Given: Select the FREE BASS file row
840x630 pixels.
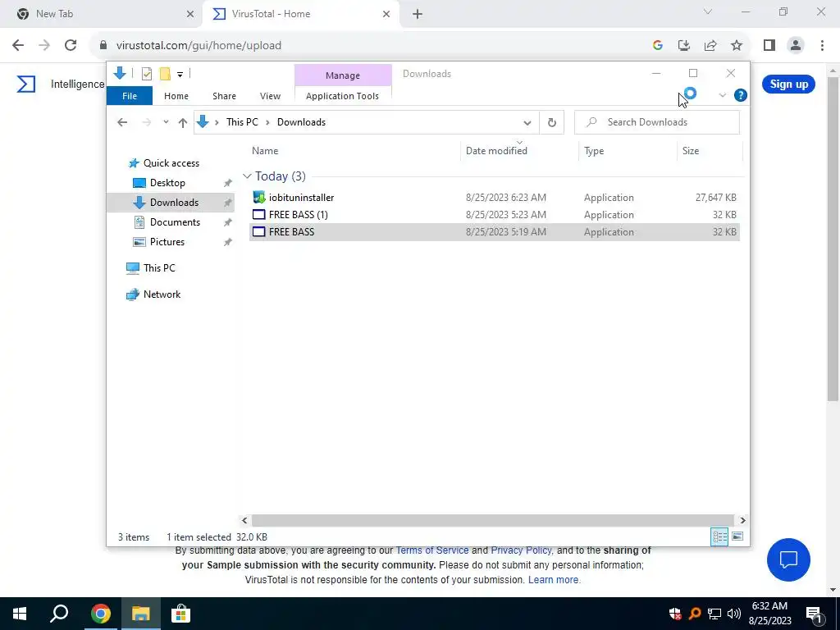Looking at the screenshot, I should click(495, 232).
